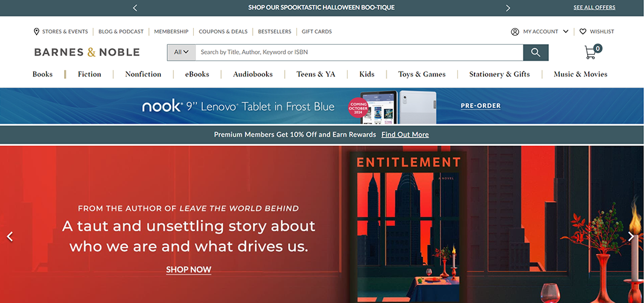
Task: Advance to next hero carousel slide
Action: point(631,236)
